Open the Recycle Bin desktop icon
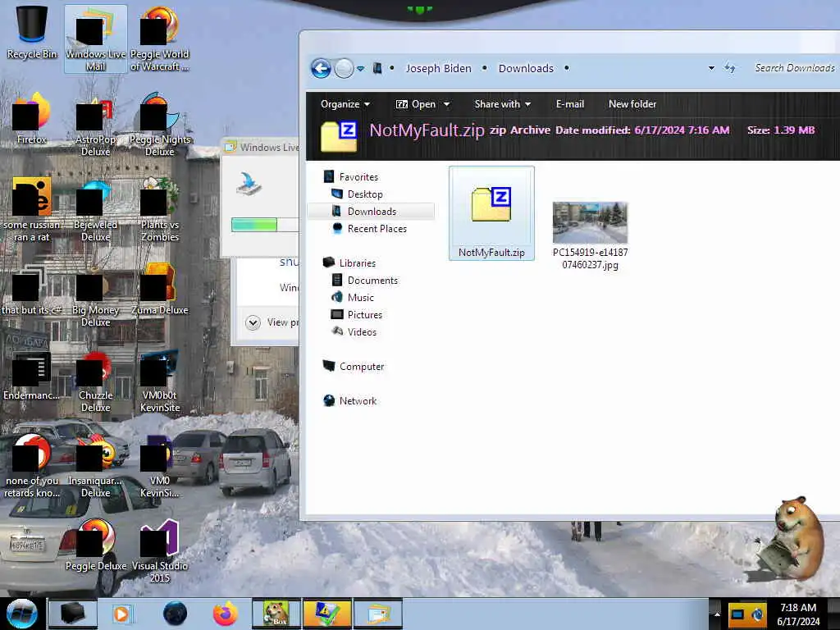This screenshot has height=630, width=840. point(32,33)
